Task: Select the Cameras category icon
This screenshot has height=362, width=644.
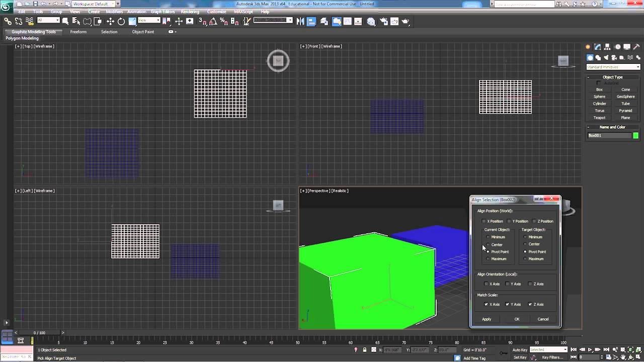Action: [x=614, y=57]
